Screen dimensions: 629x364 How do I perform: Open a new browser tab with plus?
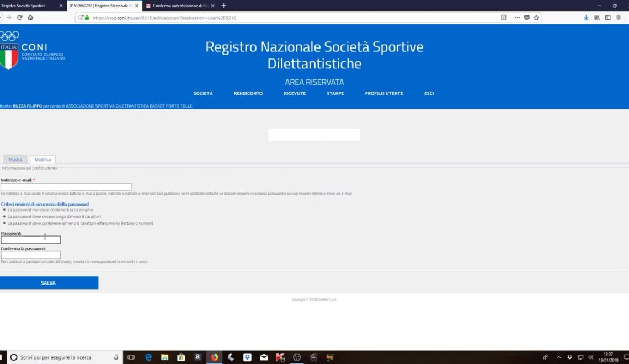click(224, 6)
